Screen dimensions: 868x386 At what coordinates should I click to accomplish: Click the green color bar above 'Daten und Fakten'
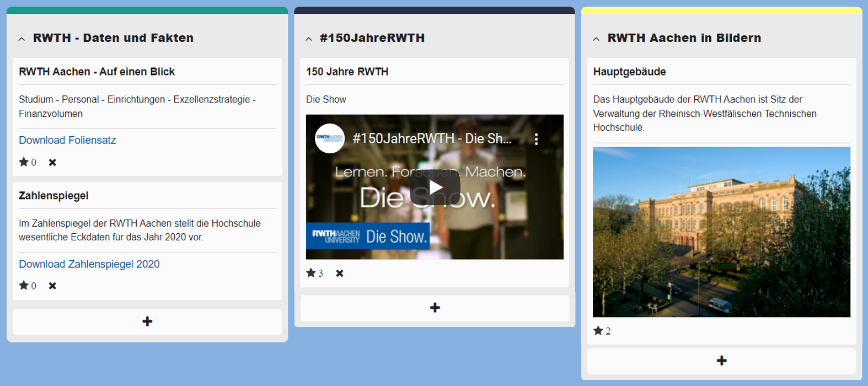click(147, 10)
